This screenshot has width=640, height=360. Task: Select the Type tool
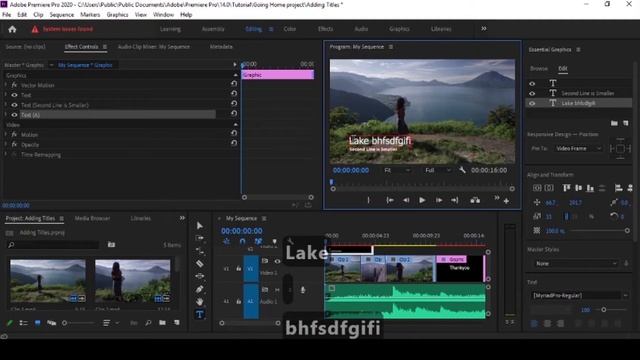click(x=200, y=314)
